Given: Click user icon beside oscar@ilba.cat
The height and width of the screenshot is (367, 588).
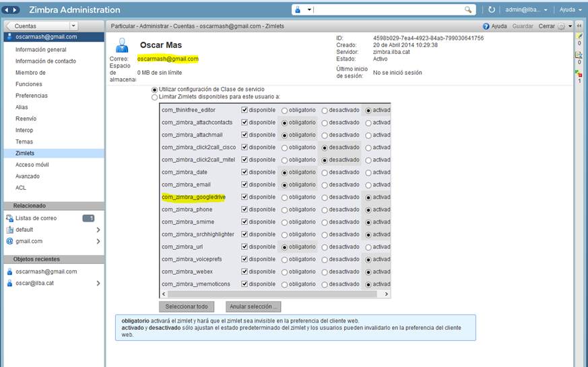Looking at the screenshot, I should (9, 283).
